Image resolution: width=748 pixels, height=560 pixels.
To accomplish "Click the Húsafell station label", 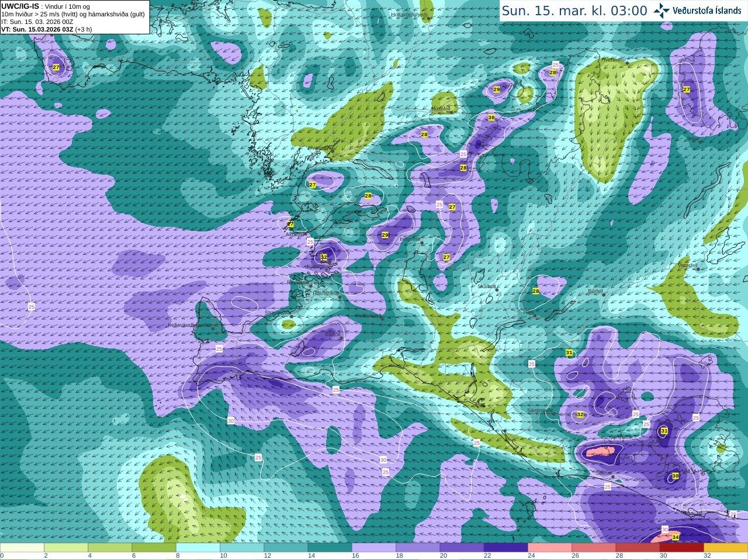I will pos(441,109).
